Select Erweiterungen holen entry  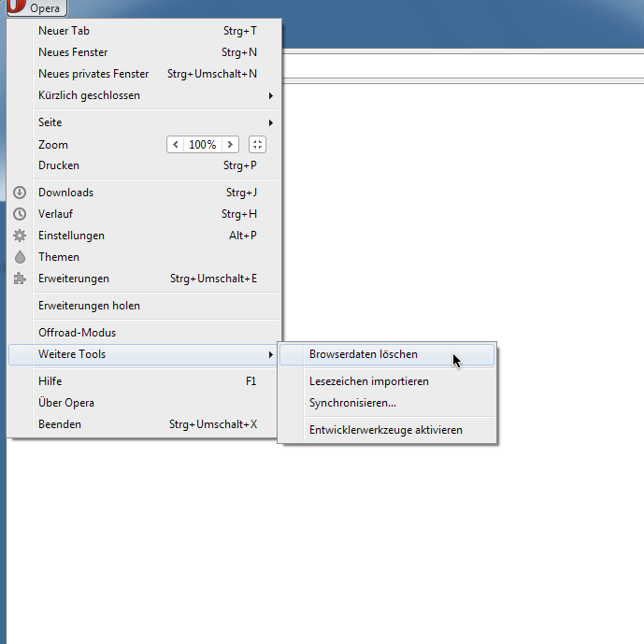coord(145,306)
